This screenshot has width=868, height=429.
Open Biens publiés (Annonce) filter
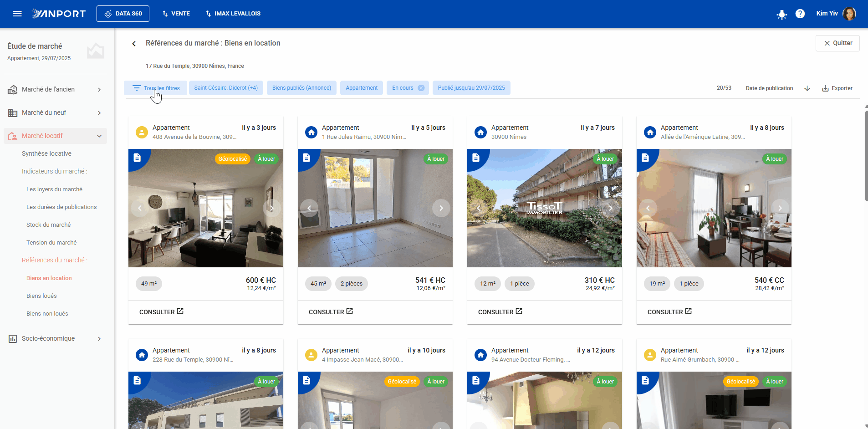pyautogui.click(x=301, y=88)
